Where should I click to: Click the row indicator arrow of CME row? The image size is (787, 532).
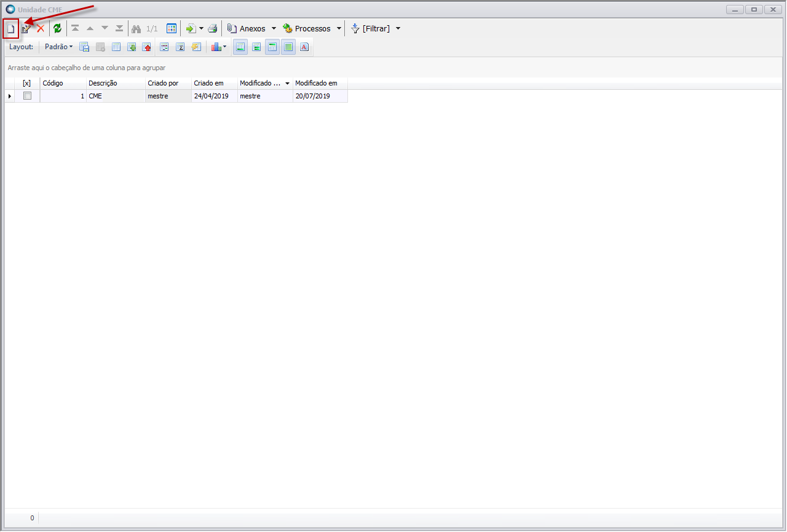click(x=10, y=96)
